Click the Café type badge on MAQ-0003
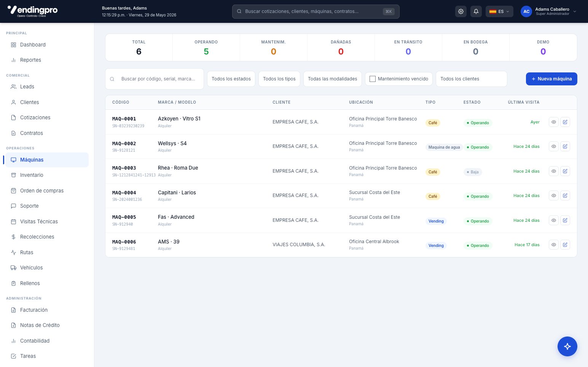Screen dimensions: 588x367 coord(433,172)
